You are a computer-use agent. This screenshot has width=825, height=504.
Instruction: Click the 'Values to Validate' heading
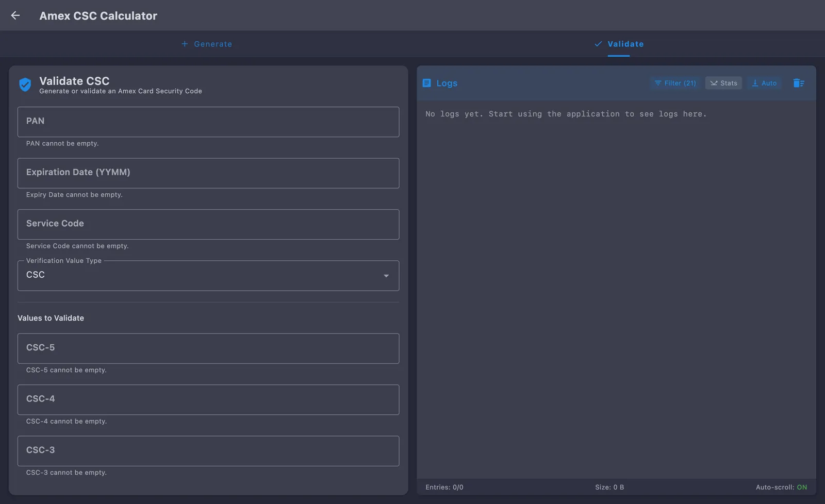51,318
